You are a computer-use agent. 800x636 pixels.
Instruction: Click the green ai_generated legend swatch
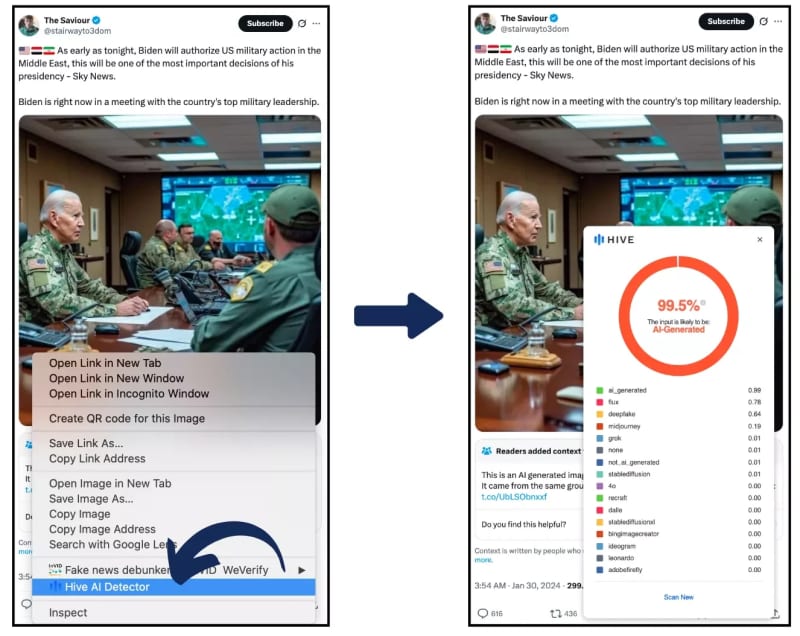coord(599,390)
